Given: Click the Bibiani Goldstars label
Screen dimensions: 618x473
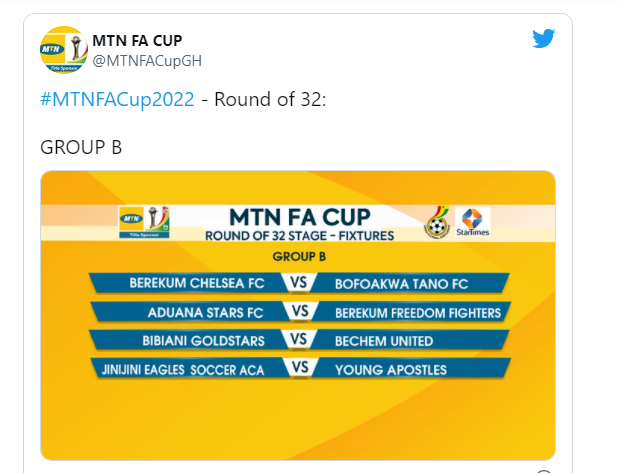Looking at the screenshot, I should click(x=203, y=341).
